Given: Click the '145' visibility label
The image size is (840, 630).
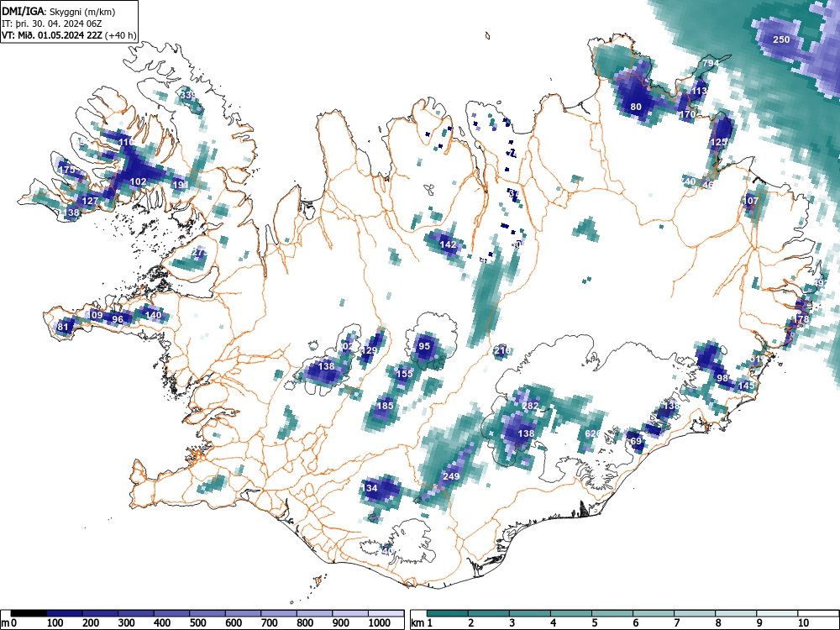Looking at the screenshot, I should (x=746, y=386).
